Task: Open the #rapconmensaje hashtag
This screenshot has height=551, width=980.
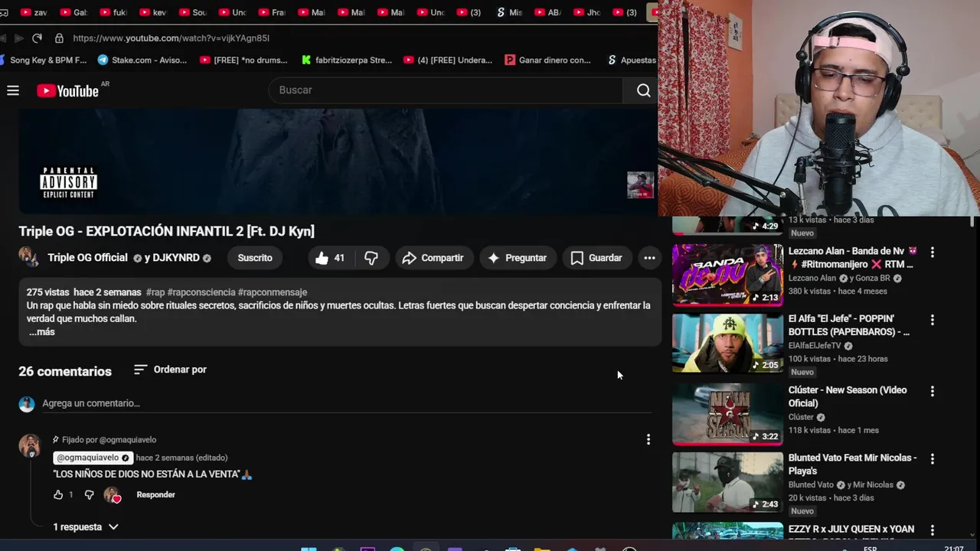Action: [273, 292]
